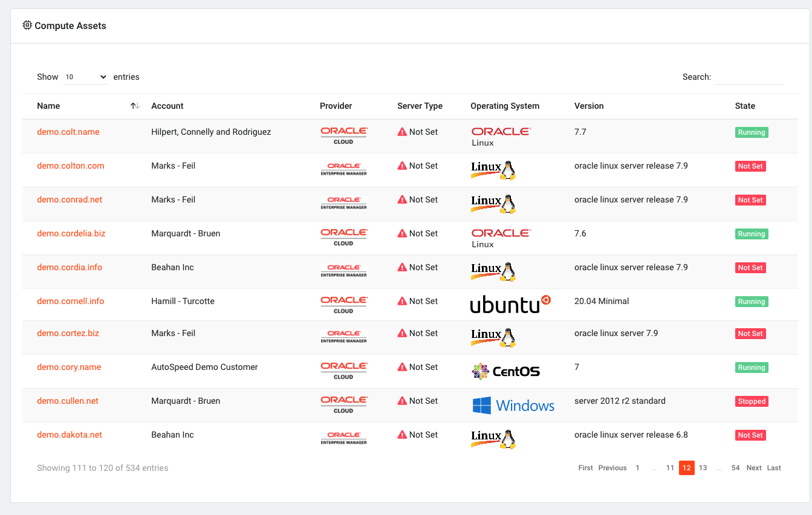
Task: Focus the Search input field
Action: [x=749, y=77]
